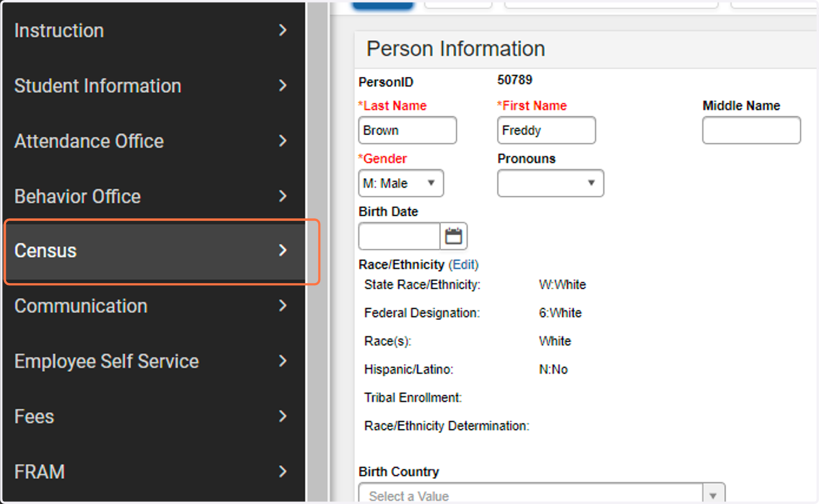Expand the Behavior Office chevron

click(x=283, y=196)
